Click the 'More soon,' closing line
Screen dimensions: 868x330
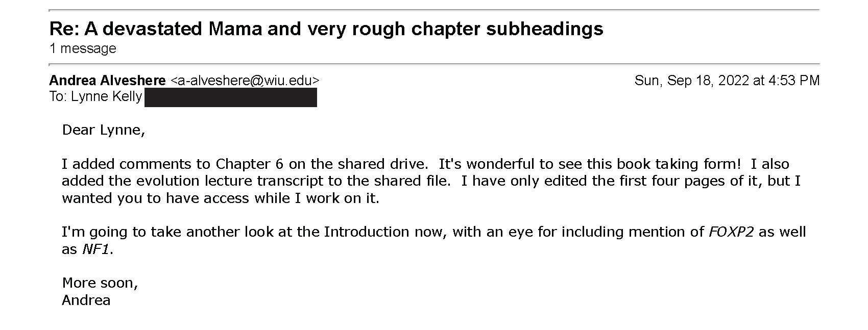click(x=100, y=283)
